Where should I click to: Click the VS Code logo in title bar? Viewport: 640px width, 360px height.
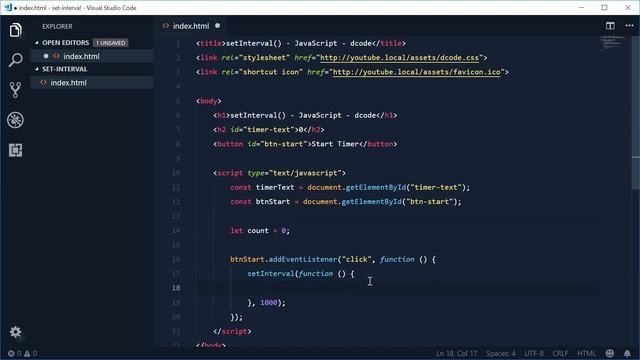point(8,8)
